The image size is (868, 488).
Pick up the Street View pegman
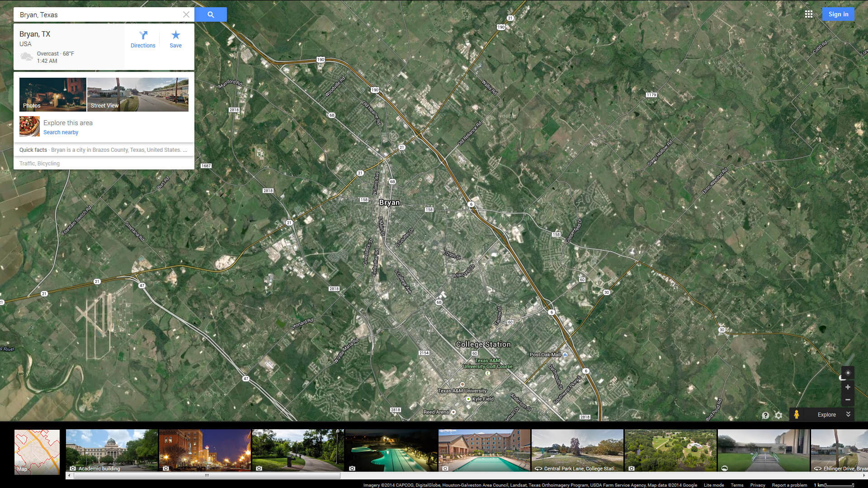pos(797,414)
